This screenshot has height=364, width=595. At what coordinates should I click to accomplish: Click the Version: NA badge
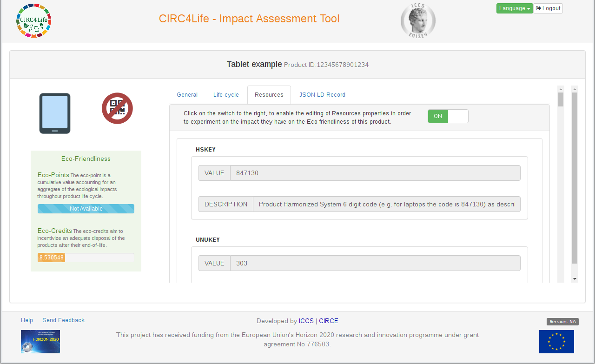pyautogui.click(x=562, y=322)
